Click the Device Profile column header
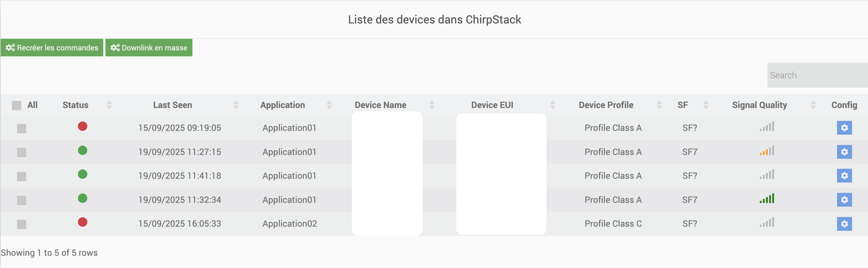Viewport: 868px width, 268px height. coord(605,105)
